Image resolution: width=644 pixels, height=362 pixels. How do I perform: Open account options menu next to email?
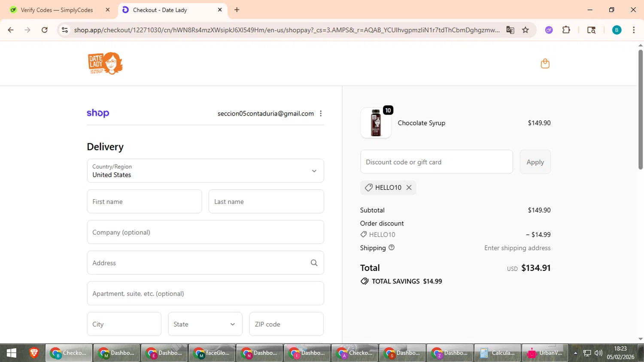point(321,113)
